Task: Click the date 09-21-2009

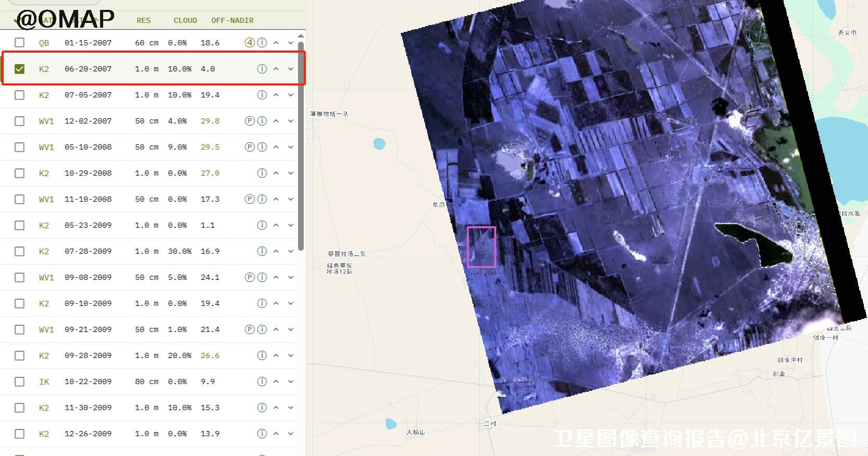Action: tap(88, 329)
